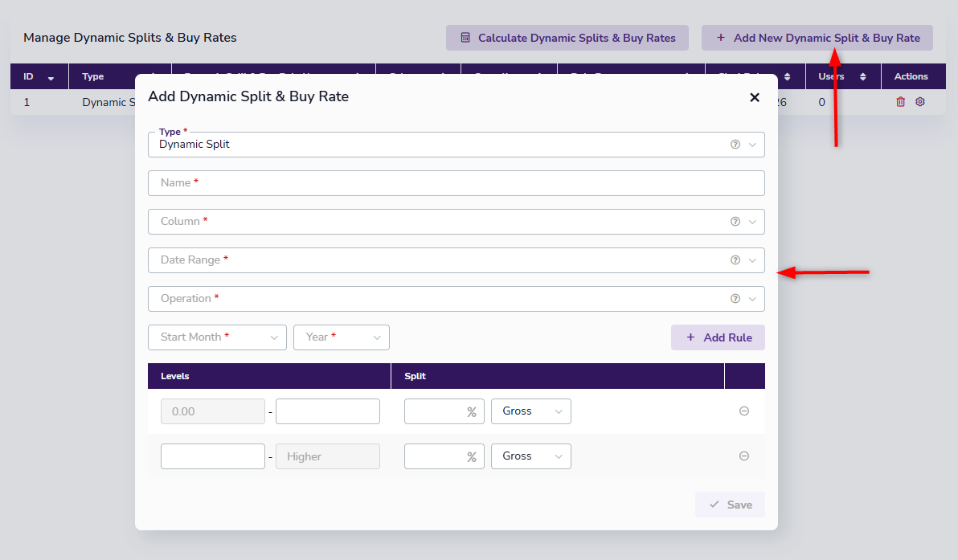Open the second row Gross dropdown
Image resolution: width=958 pixels, height=560 pixels.
click(530, 456)
